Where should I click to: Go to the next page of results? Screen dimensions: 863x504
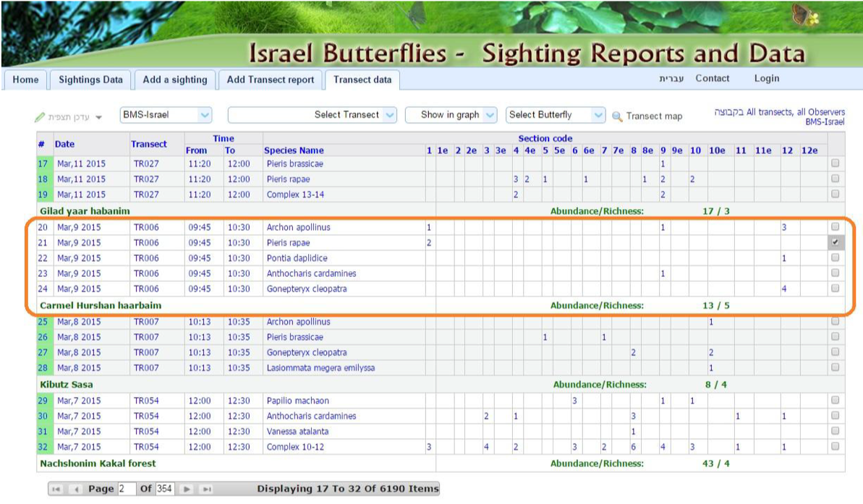[x=187, y=488]
